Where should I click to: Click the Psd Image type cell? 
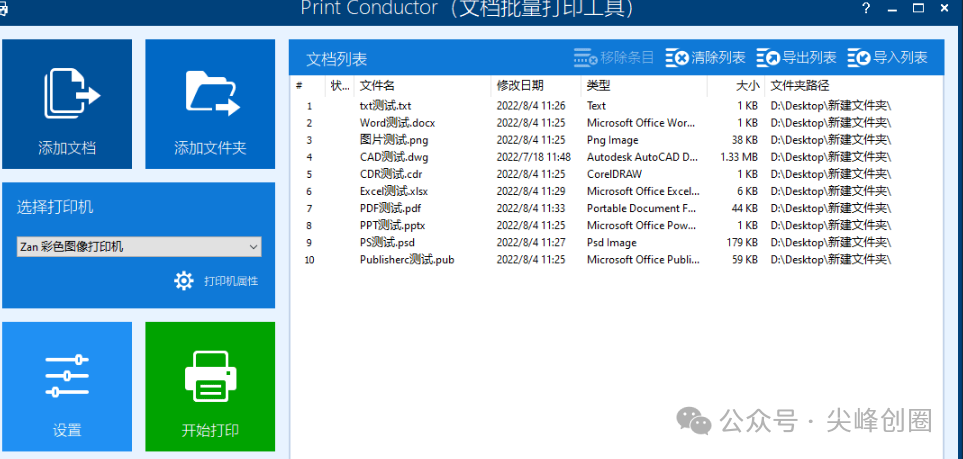click(x=612, y=243)
